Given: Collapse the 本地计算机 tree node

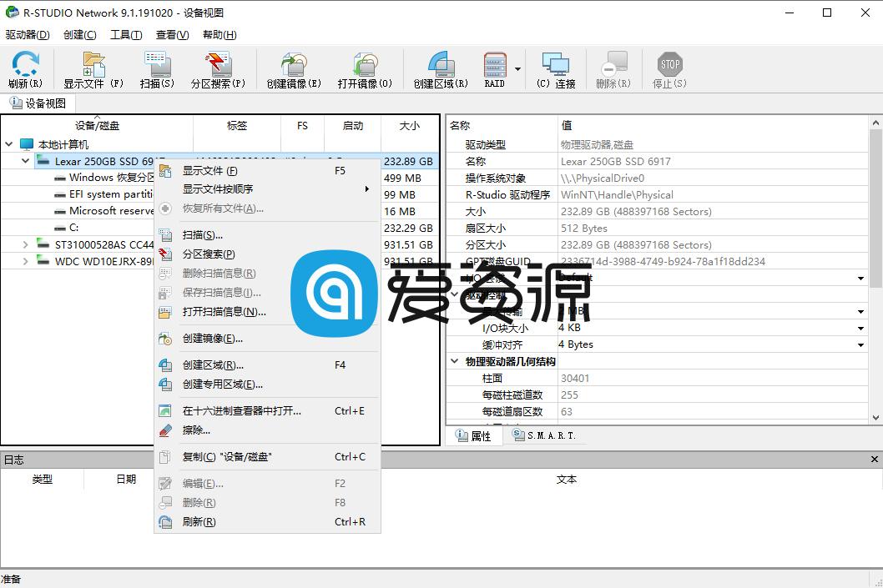Looking at the screenshot, I should click(x=8, y=144).
